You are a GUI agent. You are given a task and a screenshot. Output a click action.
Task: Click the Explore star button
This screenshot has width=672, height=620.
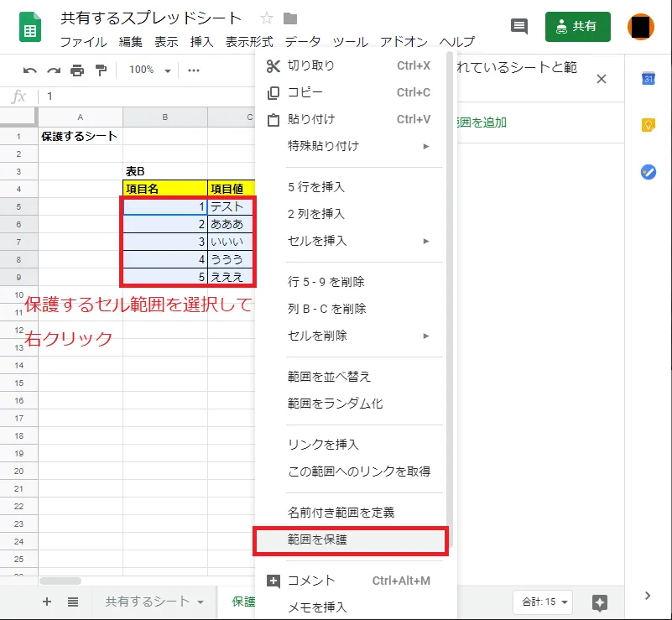click(600, 602)
